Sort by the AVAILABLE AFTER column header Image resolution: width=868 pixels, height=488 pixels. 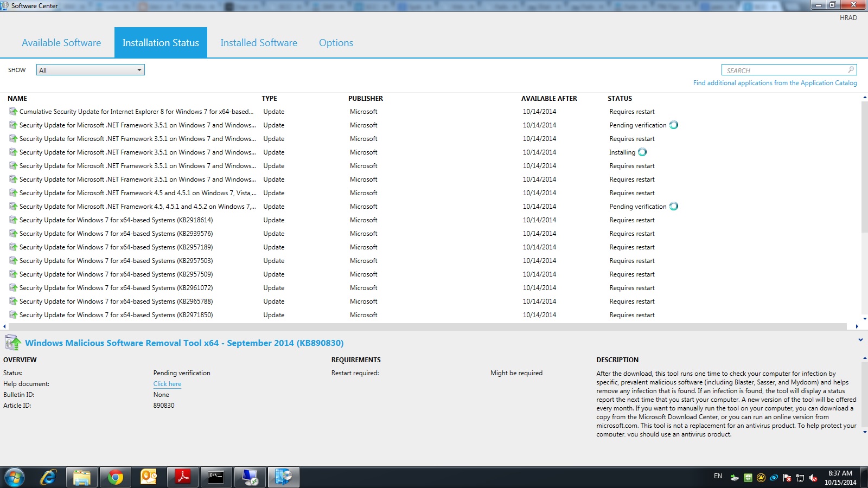point(549,99)
